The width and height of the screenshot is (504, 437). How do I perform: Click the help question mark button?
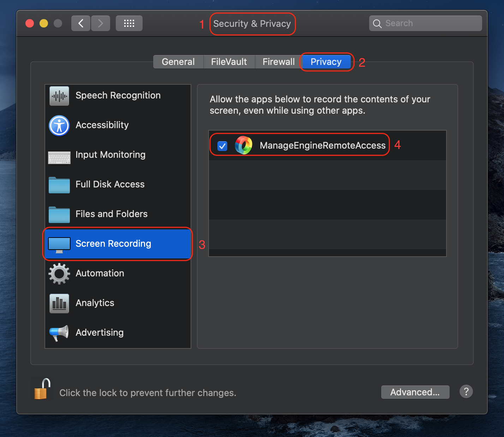(x=466, y=391)
